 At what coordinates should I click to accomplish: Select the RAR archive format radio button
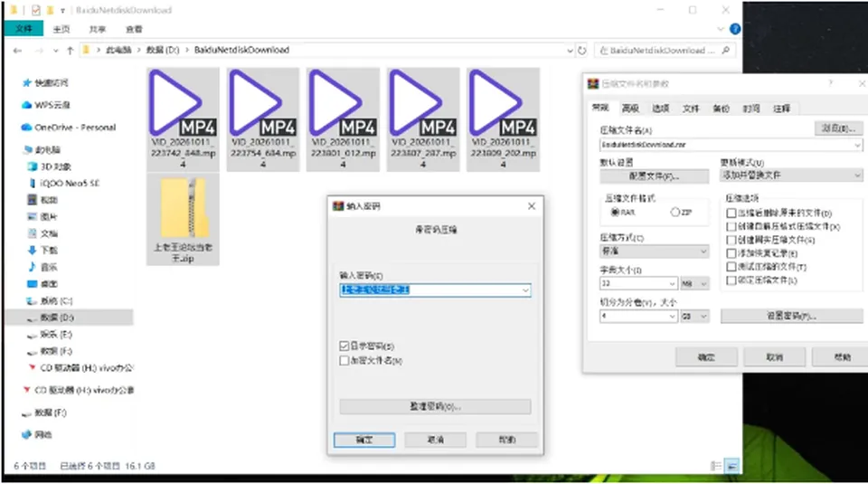pos(615,212)
